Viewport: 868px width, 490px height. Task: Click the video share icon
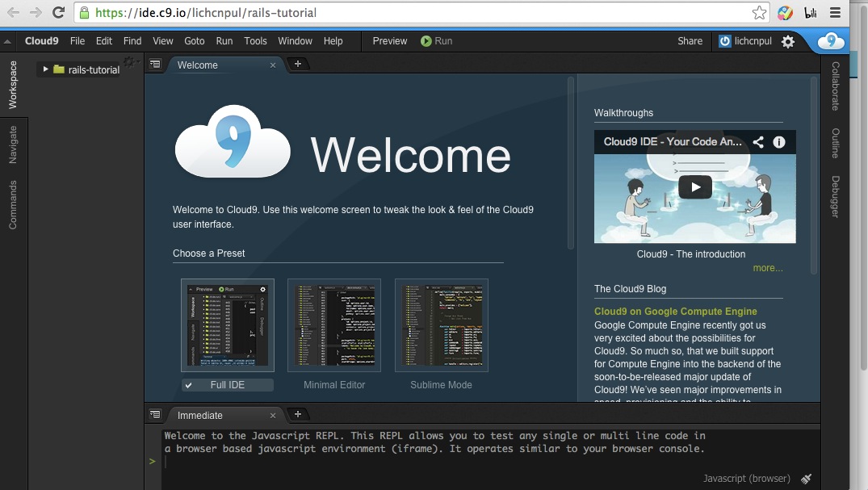(x=758, y=142)
